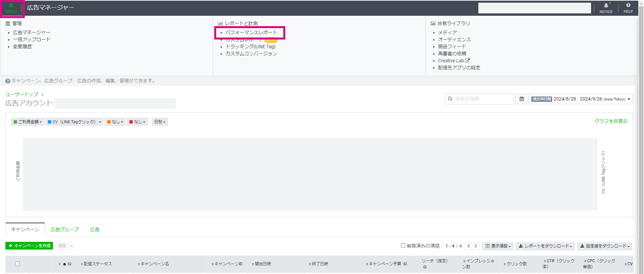
Task: Open ご利用金額 metric dropdown
Action: point(27,122)
